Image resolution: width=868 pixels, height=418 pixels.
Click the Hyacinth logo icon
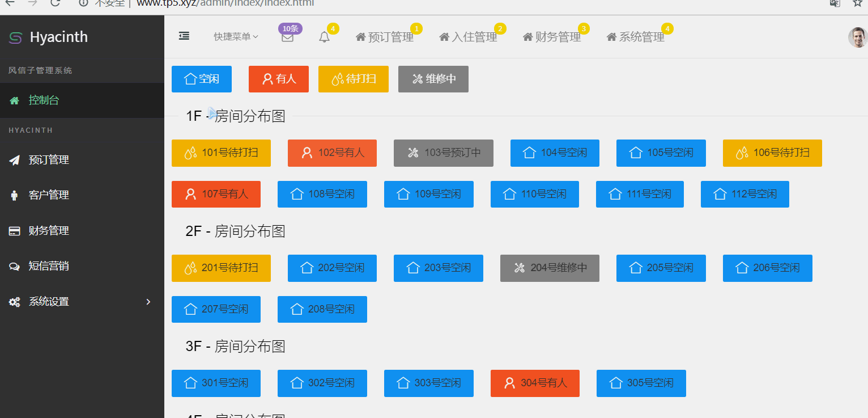point(15,37)
